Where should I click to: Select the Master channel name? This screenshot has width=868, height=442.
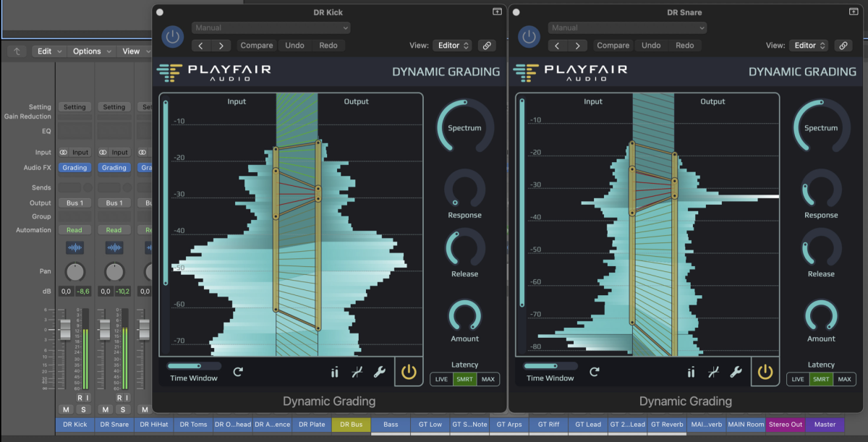click(x=825, y=425)
